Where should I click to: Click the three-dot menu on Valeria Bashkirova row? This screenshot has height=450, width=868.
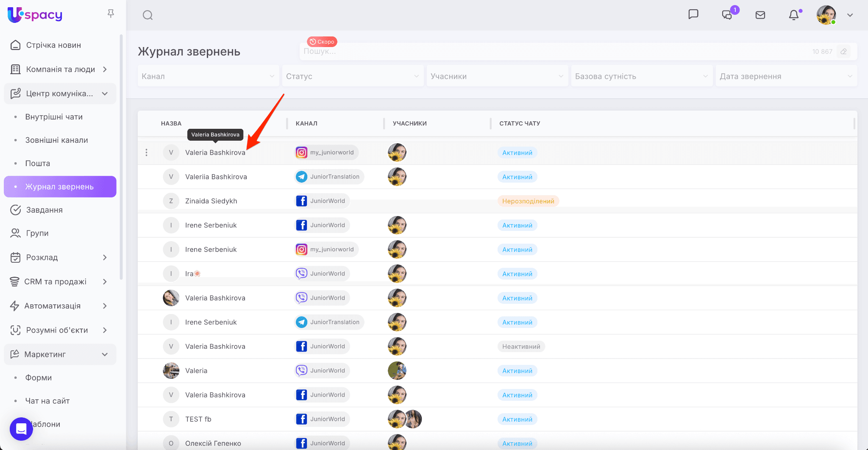147,153
